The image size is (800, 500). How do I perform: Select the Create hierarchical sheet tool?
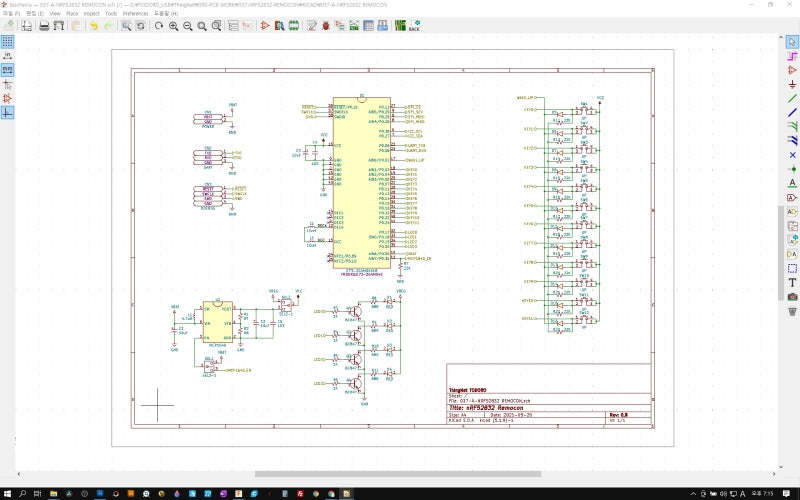click(x=792, y=226)
